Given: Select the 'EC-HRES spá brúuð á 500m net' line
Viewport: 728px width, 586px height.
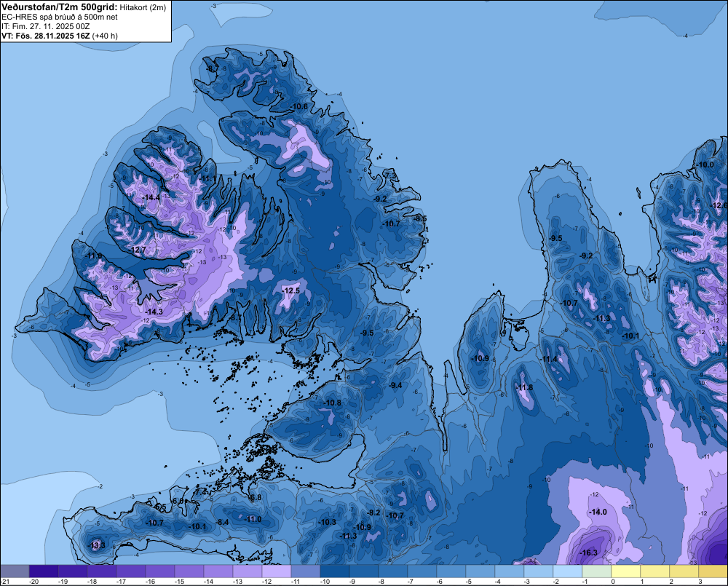Looking at the screenshot, I should (60, 17).
